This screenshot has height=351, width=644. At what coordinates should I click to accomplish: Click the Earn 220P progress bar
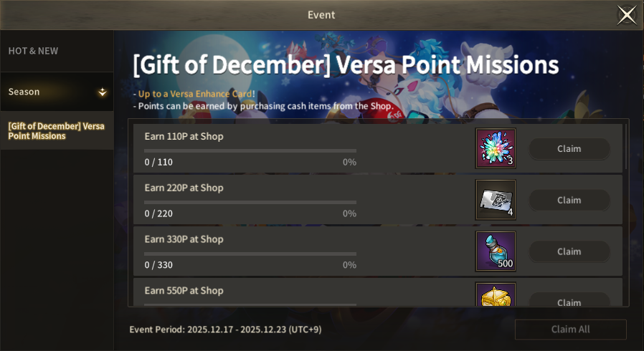click(x=250, y=202)
